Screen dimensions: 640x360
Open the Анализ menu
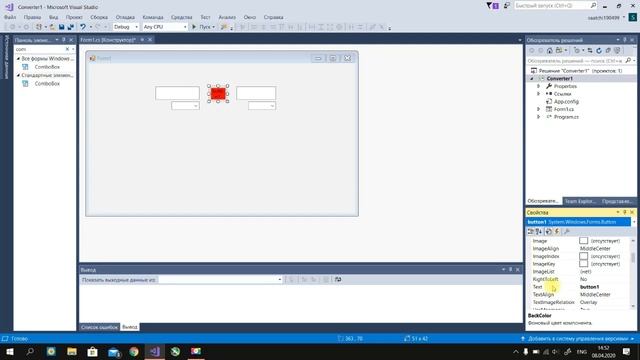tap(227, 17)
